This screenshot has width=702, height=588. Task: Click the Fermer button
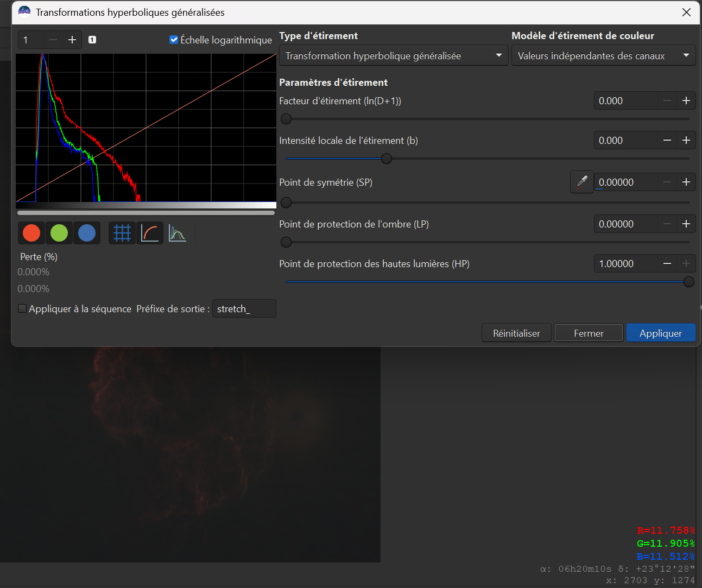(589, 333)
